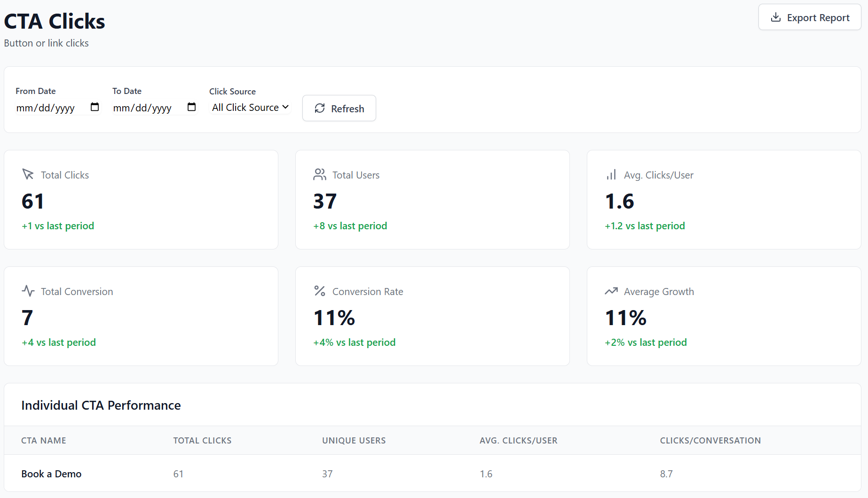Expand the All Click Source dropdown

point(250,108)
